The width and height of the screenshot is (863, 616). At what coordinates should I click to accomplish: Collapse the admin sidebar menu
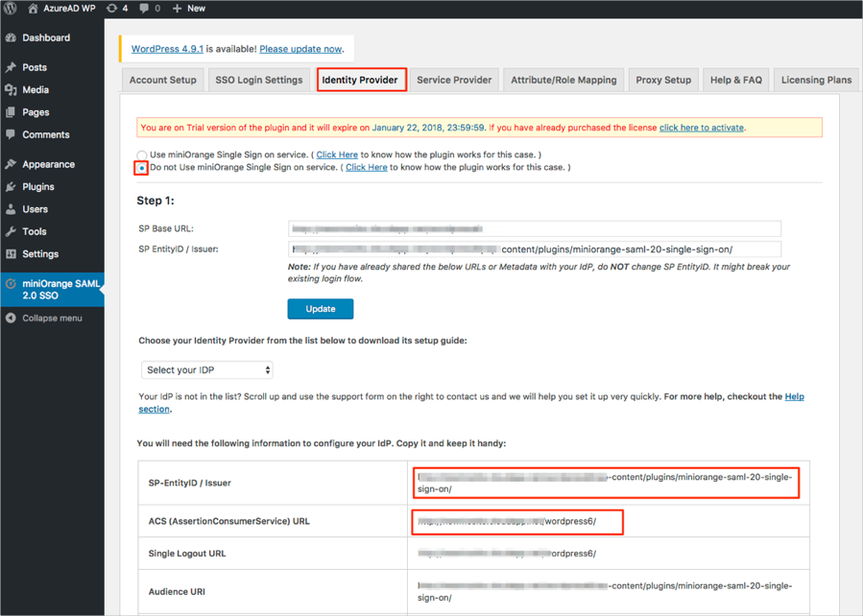click(x=51, y=319)
